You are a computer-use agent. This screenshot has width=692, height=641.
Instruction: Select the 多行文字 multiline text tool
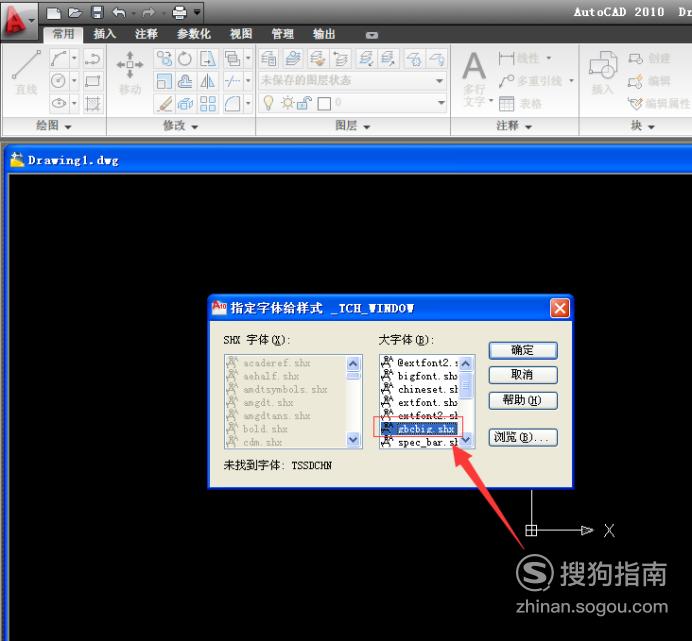coord(476,79)
